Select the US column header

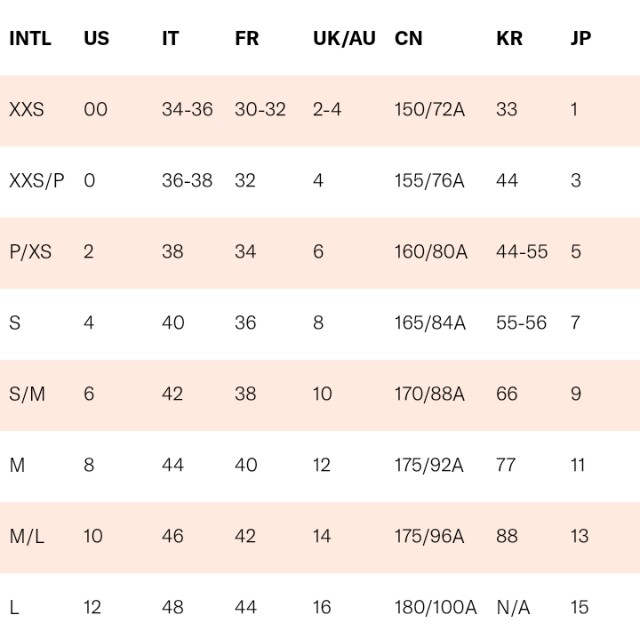pyautogui.click(x=96, y=38)
